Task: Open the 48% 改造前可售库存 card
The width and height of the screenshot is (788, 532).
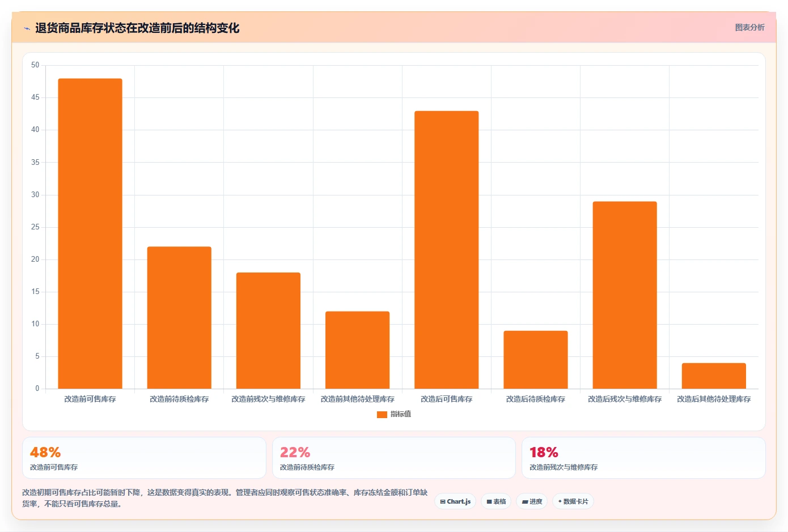Action: [x=144, y=458]
